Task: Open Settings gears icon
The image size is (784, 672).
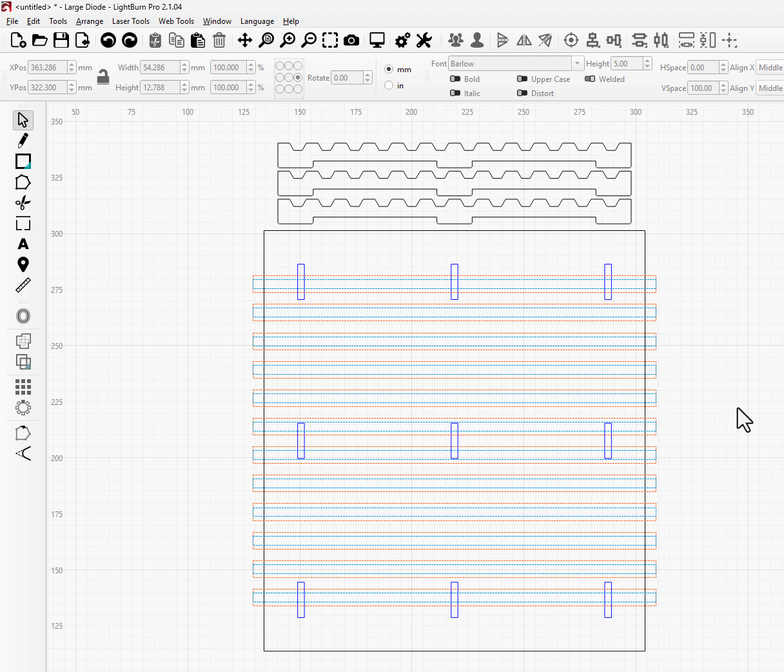Action: click(403, 41)
